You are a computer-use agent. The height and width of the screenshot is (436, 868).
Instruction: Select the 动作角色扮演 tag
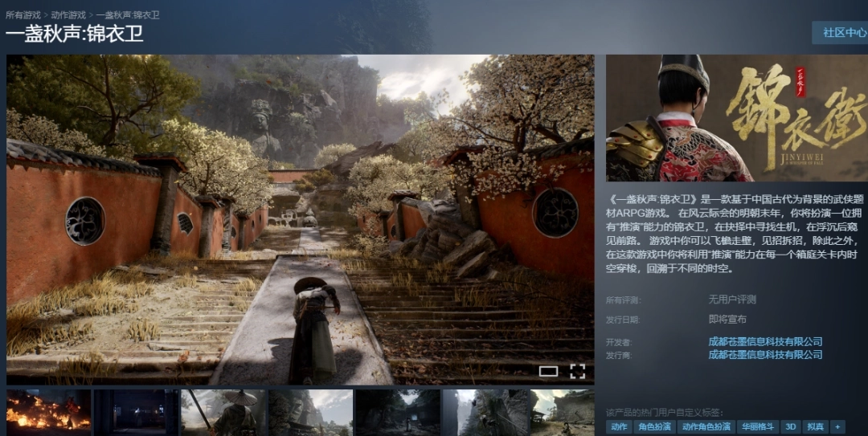coord(706,427)
